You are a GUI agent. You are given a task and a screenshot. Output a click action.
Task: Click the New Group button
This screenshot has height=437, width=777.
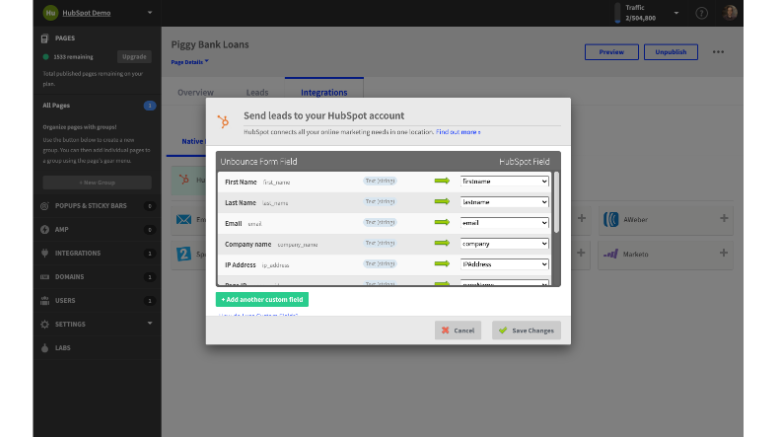pos(97,182)
